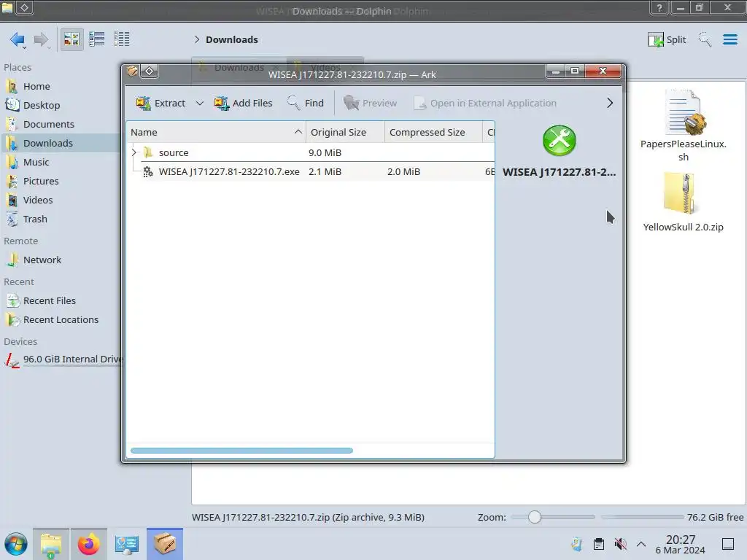747x560 pixels.
Task: Open Home in Places sidebar
Action: (60, 86)
